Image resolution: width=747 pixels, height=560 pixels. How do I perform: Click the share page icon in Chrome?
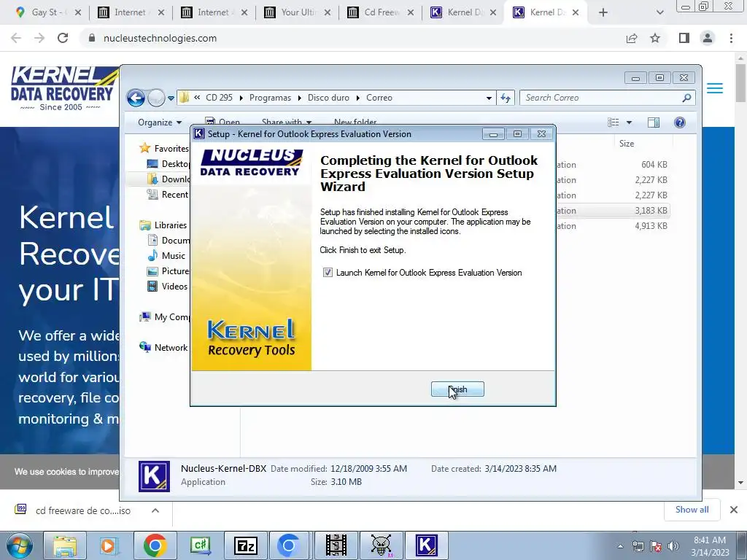pyautogui.click(x=632, y=38)
